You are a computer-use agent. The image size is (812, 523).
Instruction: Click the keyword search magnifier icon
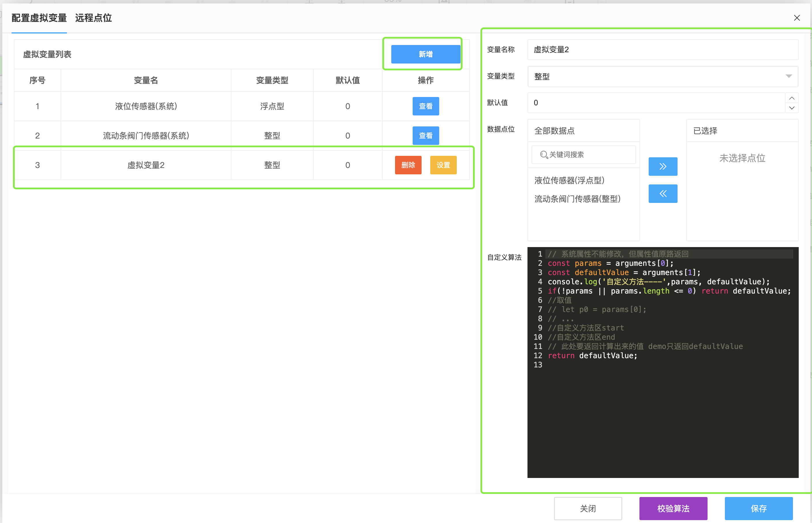tap(544, 155)
